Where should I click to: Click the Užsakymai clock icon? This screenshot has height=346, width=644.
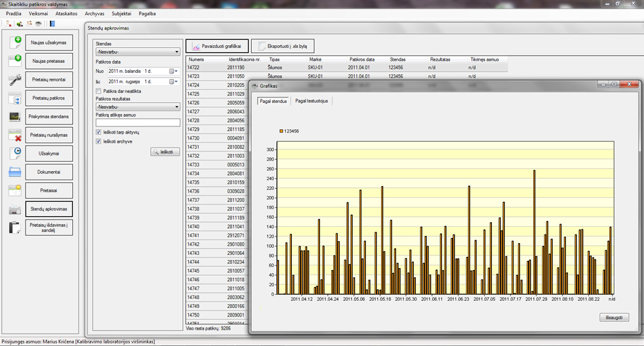pos(14,153)
